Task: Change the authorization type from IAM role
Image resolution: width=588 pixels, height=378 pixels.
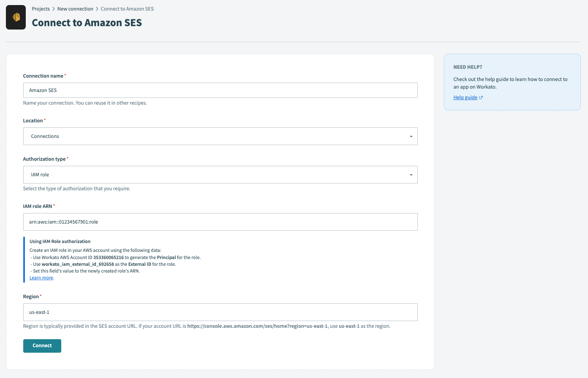Action: 220,174
